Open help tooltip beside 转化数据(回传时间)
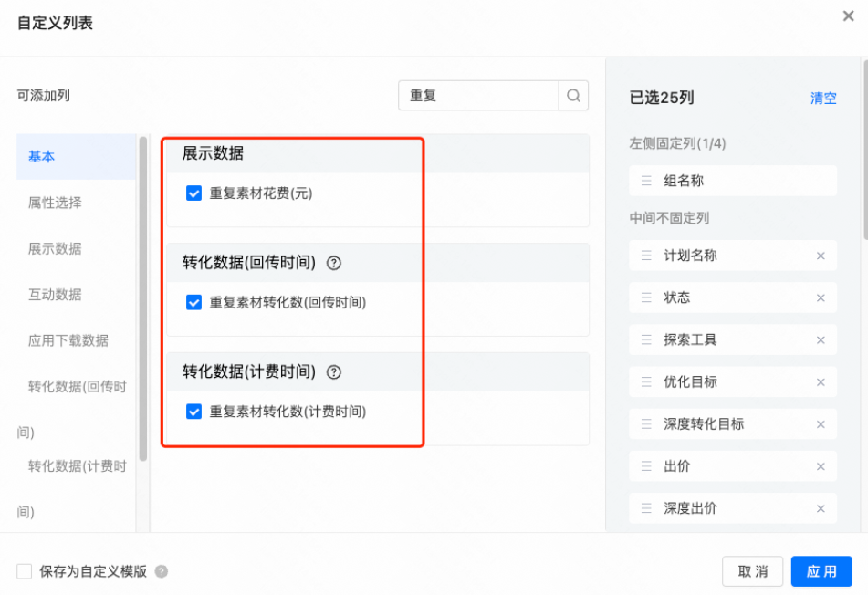868x595 pixels. [x=334, y=264]
